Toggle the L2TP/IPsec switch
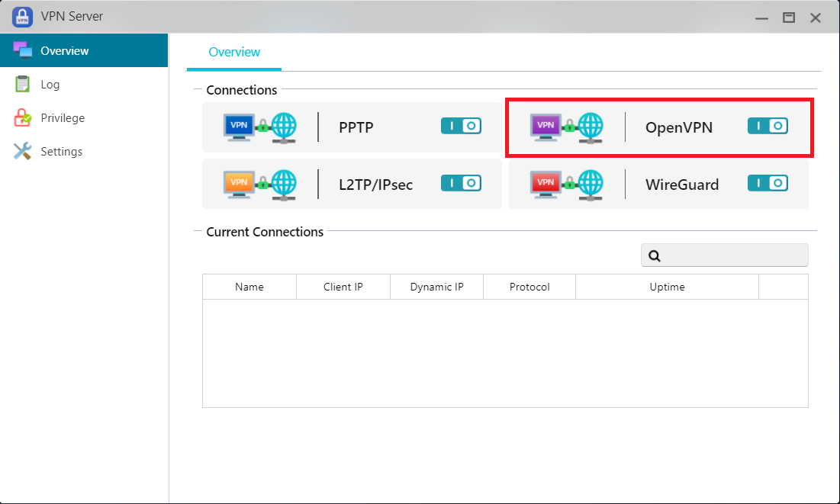Screen dimensions: 840x504 (x=461, y=183)
